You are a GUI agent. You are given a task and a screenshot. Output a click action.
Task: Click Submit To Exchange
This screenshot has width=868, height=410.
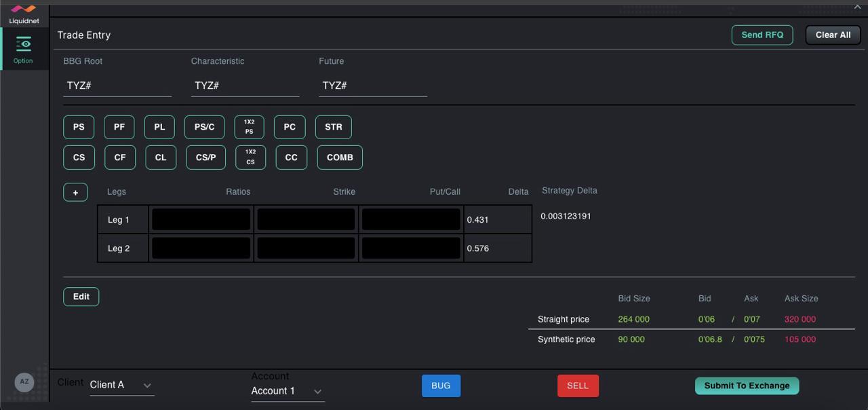(x=747, y=386)
